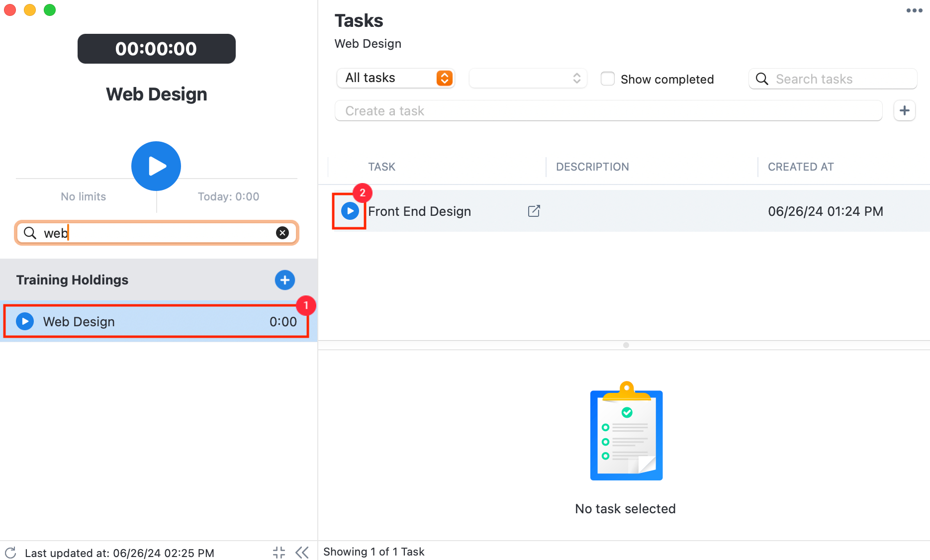Start timer on Web Design sidebar row
This screenshot has height=560, width=930.
(x=25, y=321)
